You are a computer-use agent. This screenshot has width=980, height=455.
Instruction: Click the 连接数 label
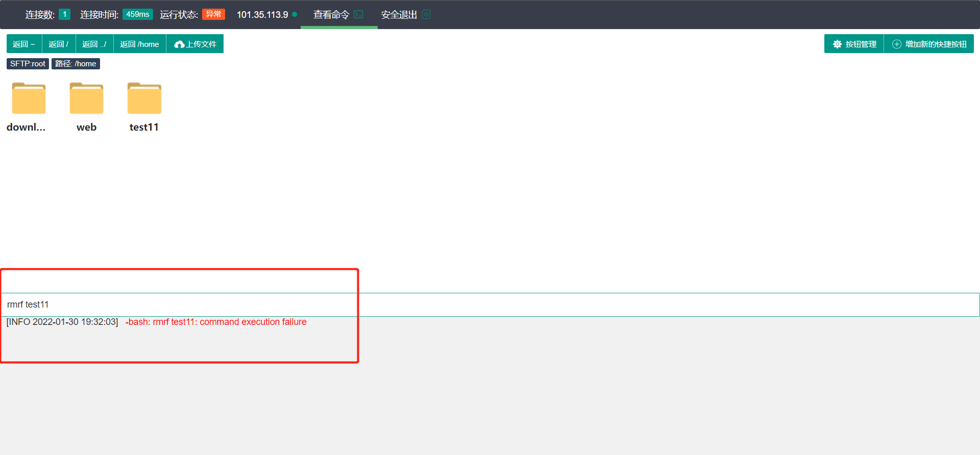(40, 15)
